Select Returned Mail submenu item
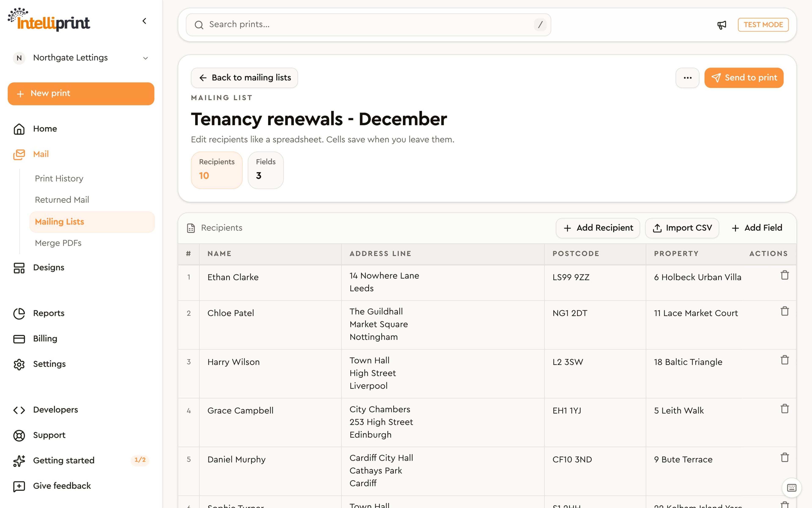Viewport: 812px width, 508px height. (92, 200)
